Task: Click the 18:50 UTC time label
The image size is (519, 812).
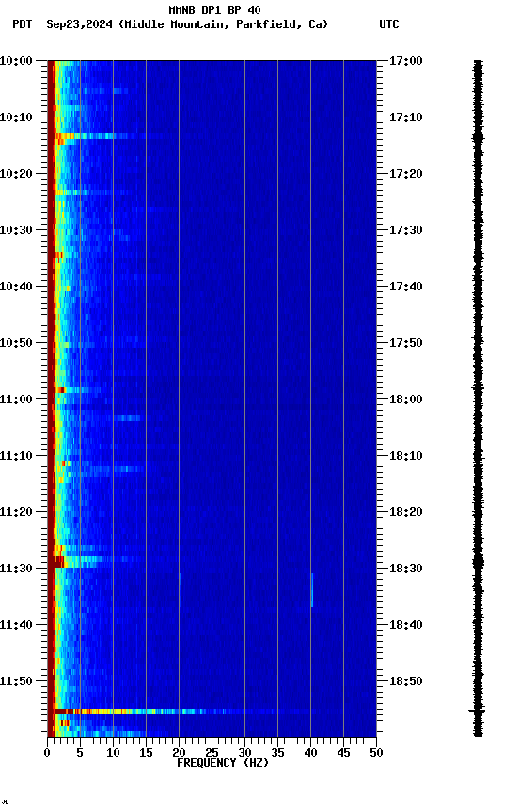Action: click(x=406, y=681)
